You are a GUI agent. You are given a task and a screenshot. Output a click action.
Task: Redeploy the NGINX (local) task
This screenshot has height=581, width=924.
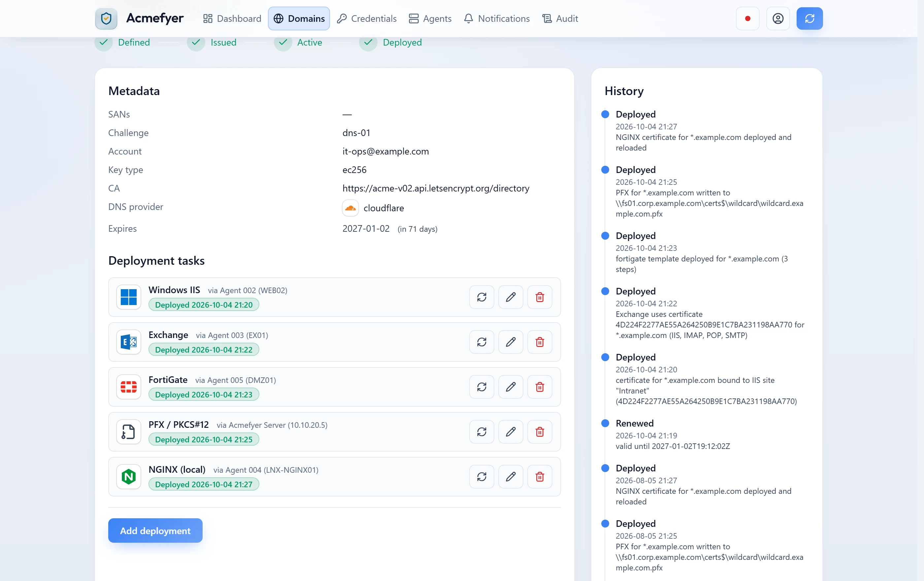(x=481, y=477)
